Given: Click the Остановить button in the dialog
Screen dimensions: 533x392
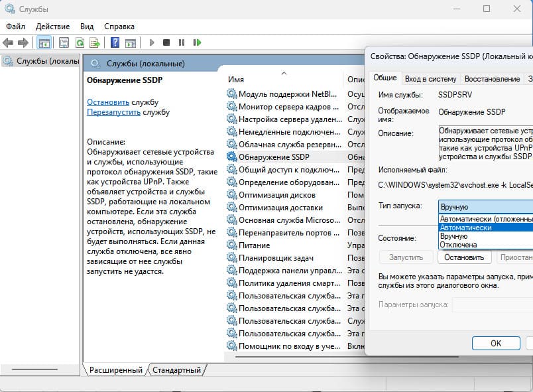Looking at the screenshot, I should (x=463, y=257).
